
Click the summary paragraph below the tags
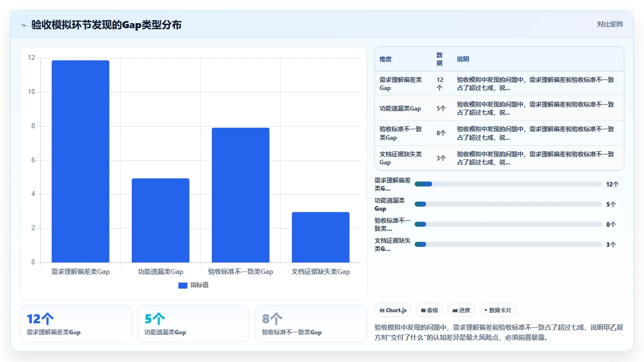[x=499, y=332]
